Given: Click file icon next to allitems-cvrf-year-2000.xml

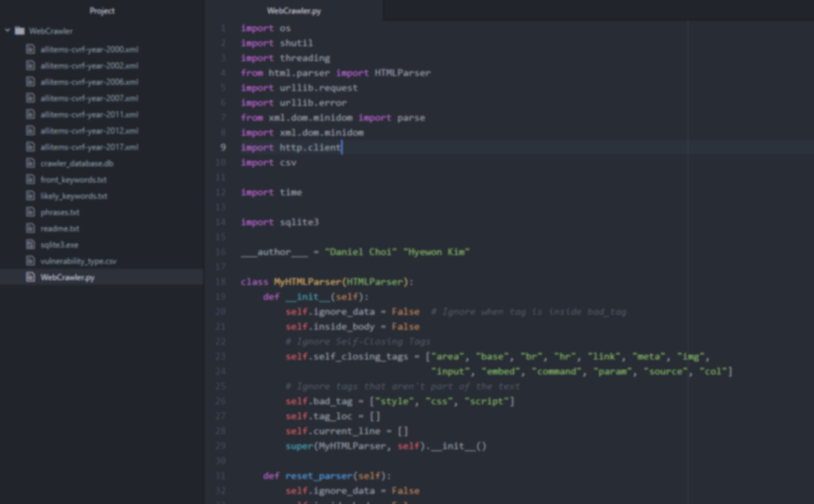Looking at the screenshot, I should tap(30, 49).
